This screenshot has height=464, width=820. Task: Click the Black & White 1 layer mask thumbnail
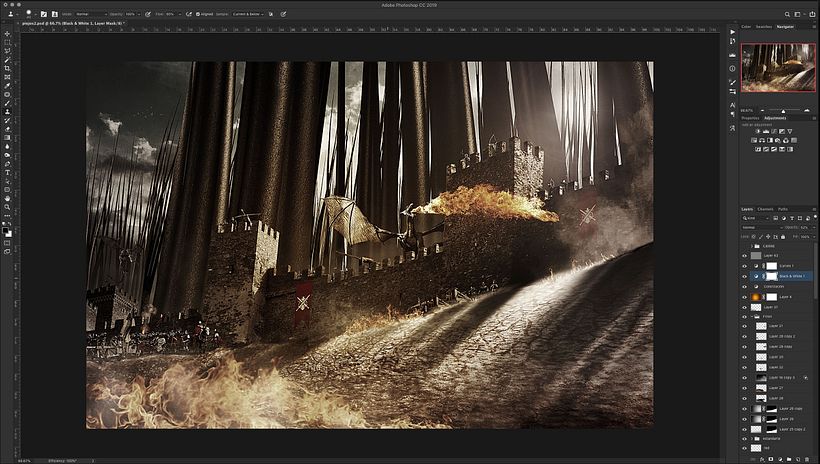(772, 276)
